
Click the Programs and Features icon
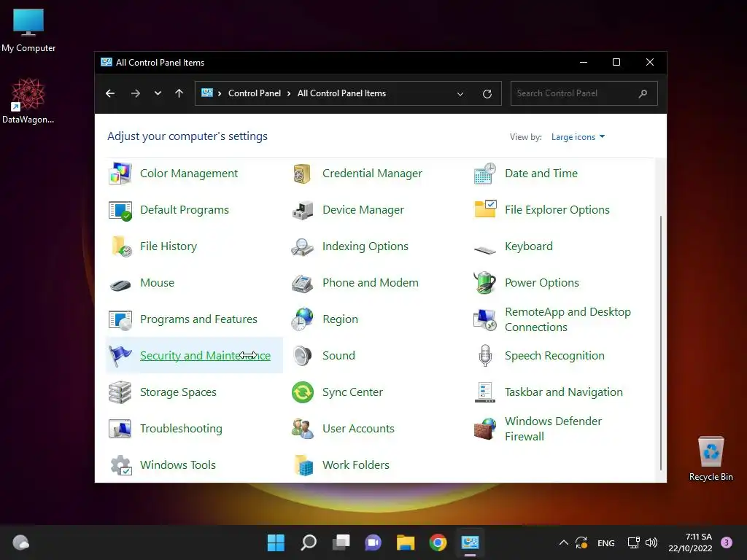120,319
